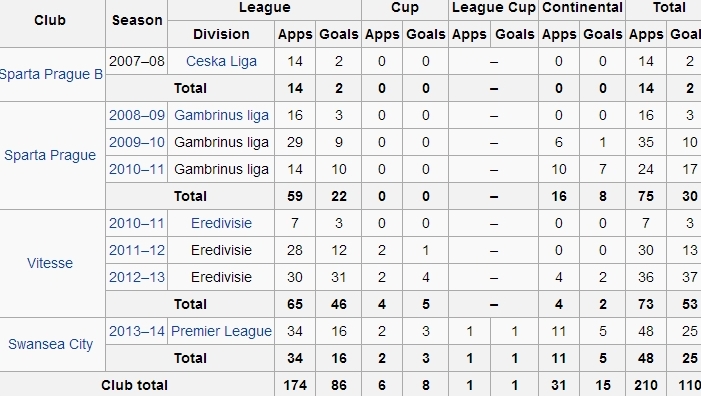Follow the Vitesse club link
Image resolution: width=701 pixels, height=396 pixels.
click(50, 263)
